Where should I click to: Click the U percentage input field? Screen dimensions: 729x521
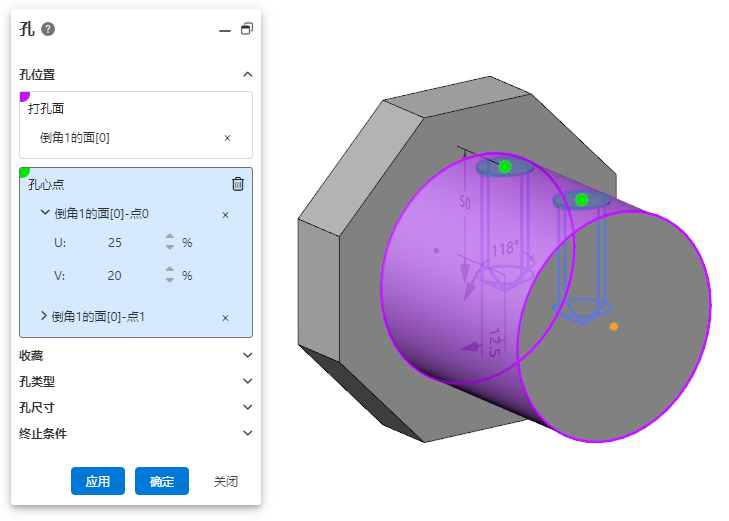click(114, 243)
